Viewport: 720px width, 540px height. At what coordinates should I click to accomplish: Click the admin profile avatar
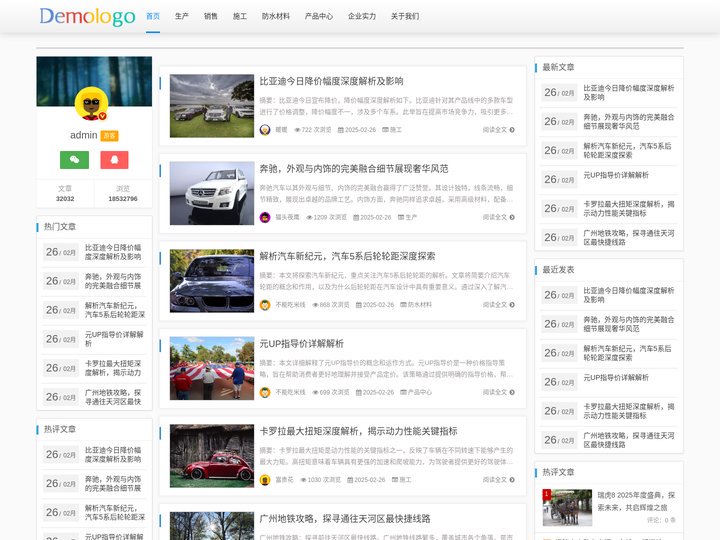[91, 103]
